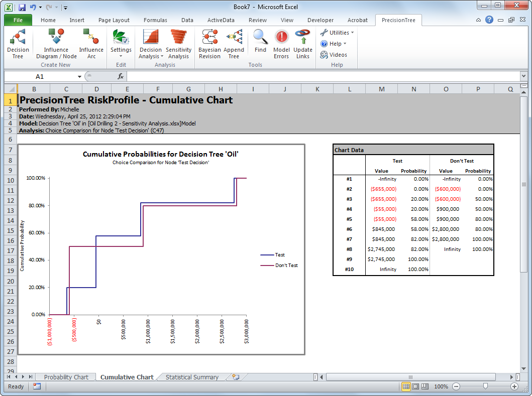Click the macro recording status icon
532x396 pixels.
[x=37, y=386]
